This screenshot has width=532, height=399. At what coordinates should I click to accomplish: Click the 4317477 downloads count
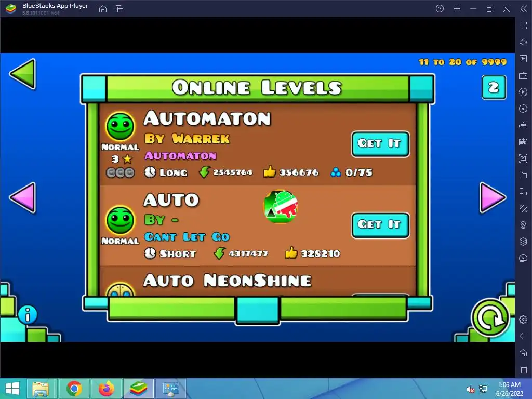[x=248, y=254]
